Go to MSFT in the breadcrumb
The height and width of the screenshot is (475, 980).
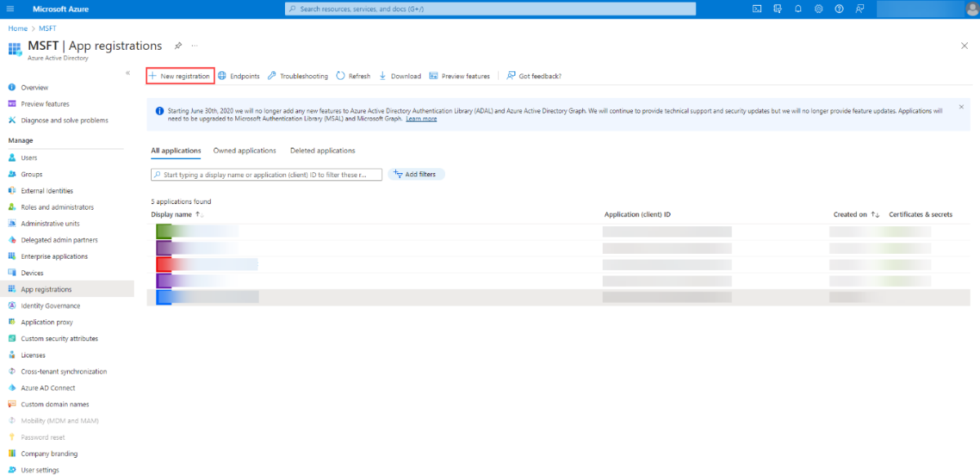click(x=47, y=29)
